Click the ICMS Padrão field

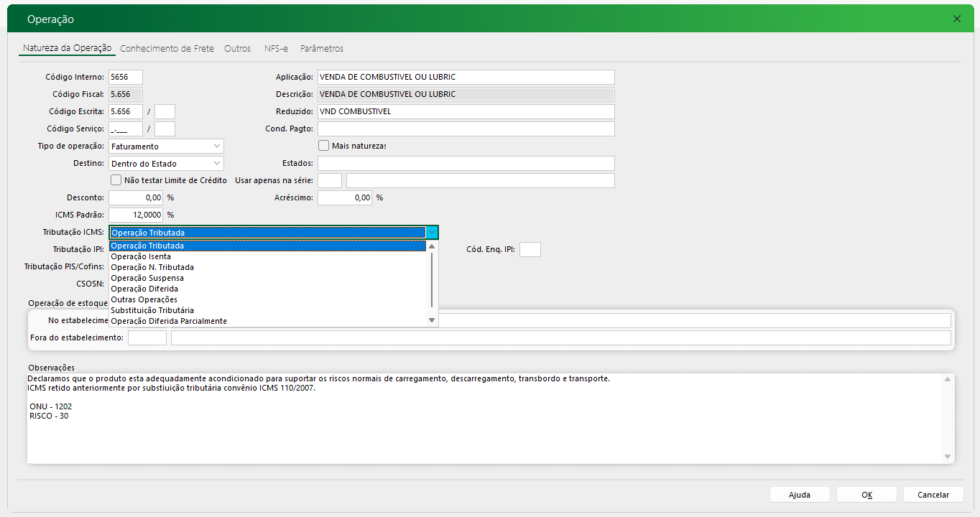(x=136, y=215)
